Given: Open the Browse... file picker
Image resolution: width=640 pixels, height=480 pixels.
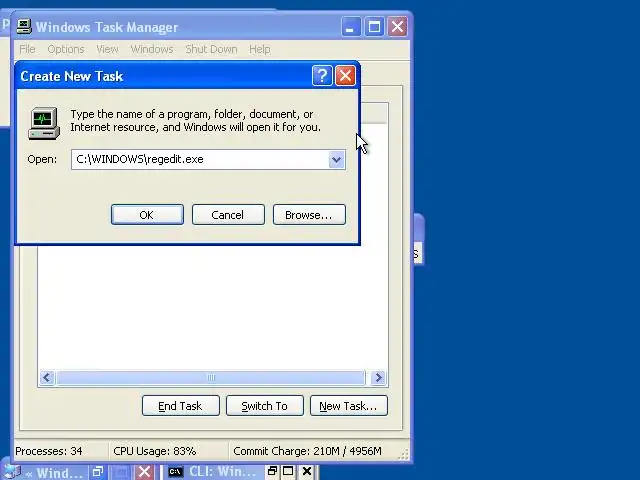Looking at the screenshot, I should pos(309,215).
